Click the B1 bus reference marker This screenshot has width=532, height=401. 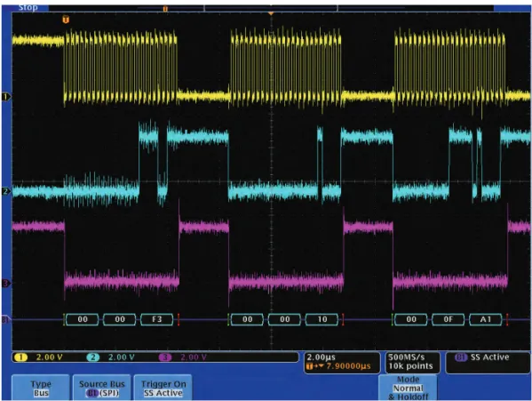(x=6, y=319)
